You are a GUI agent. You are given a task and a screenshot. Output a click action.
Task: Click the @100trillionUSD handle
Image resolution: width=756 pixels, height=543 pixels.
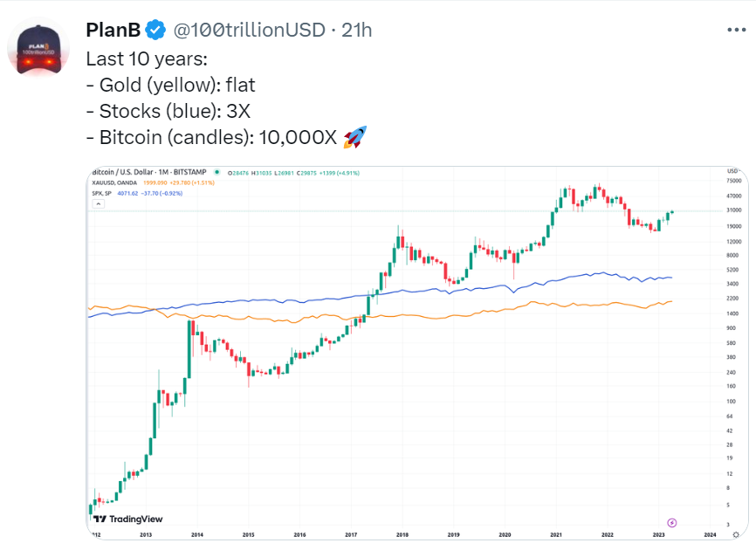pyautogui.click(x=251, y=31)
